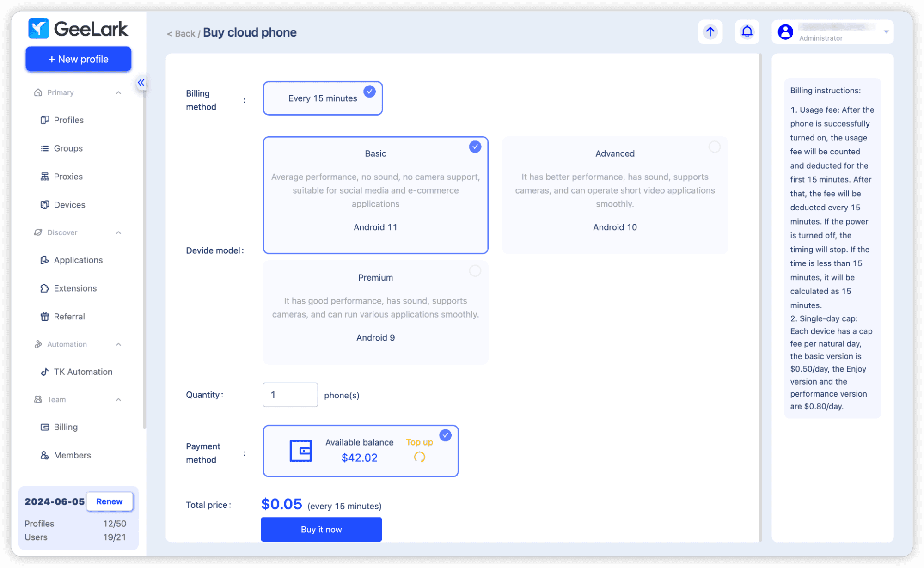Collapse sidebar with double-chevron icon

point(141,83)
